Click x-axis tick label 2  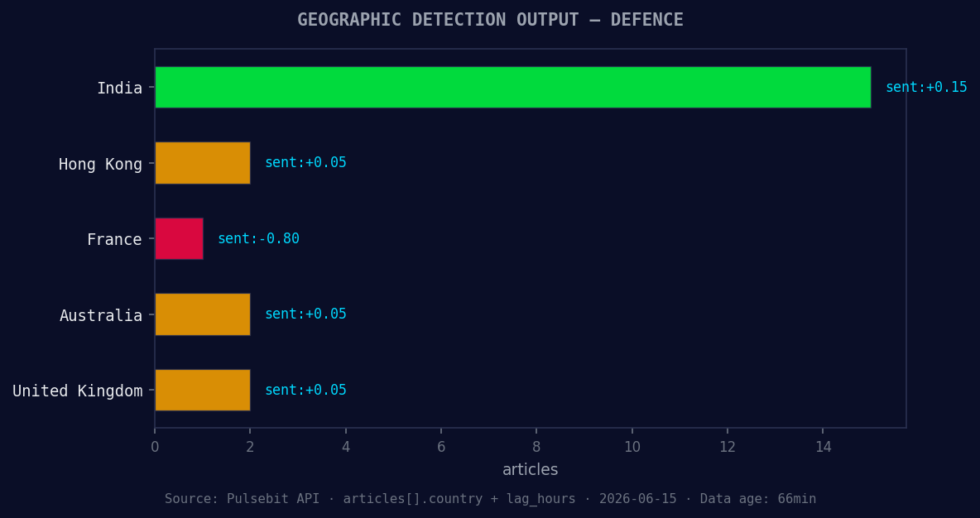[250, 447]
